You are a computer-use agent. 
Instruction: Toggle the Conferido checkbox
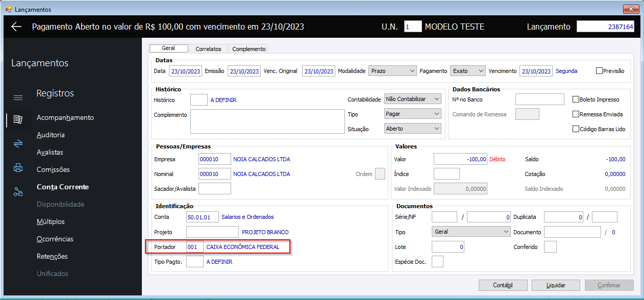pos(550,247)
